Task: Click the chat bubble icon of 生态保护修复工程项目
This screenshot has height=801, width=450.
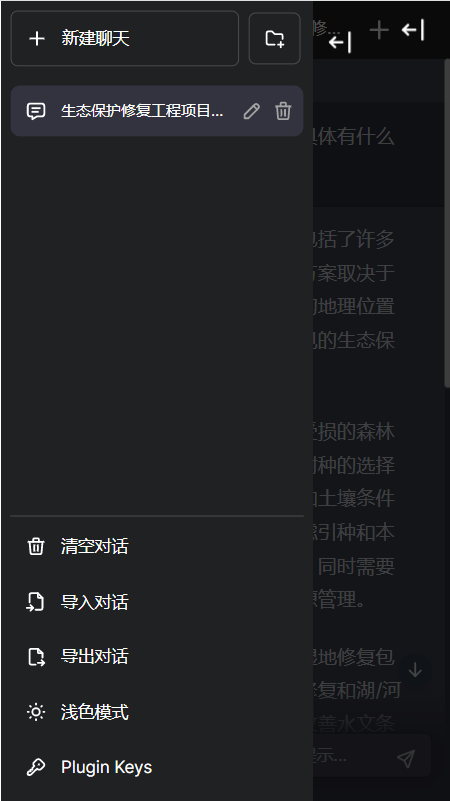Action: point(36,111)
